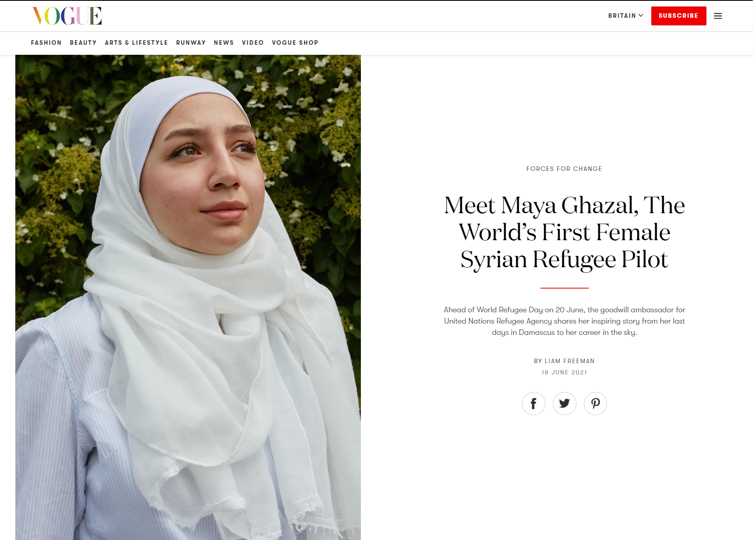This screenshot has height=540, width=756.
Task: Click the 18 June 2021 date
Action: click(564, 372)
